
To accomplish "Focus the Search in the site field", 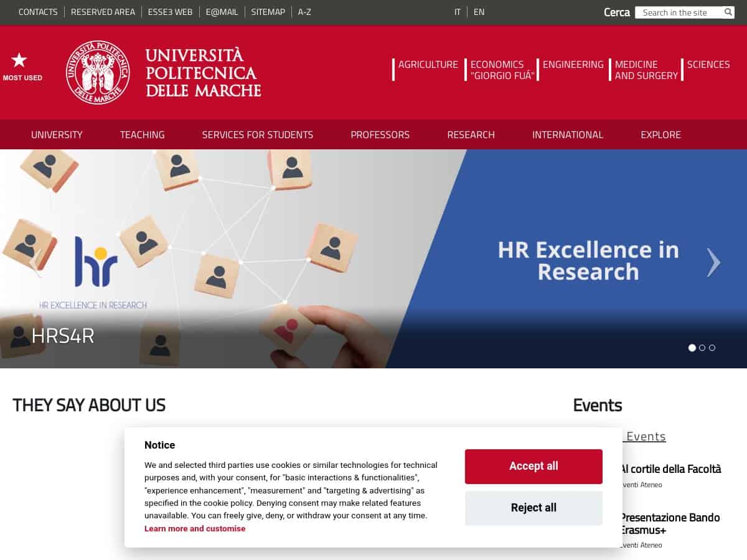I will click(680, 12).
